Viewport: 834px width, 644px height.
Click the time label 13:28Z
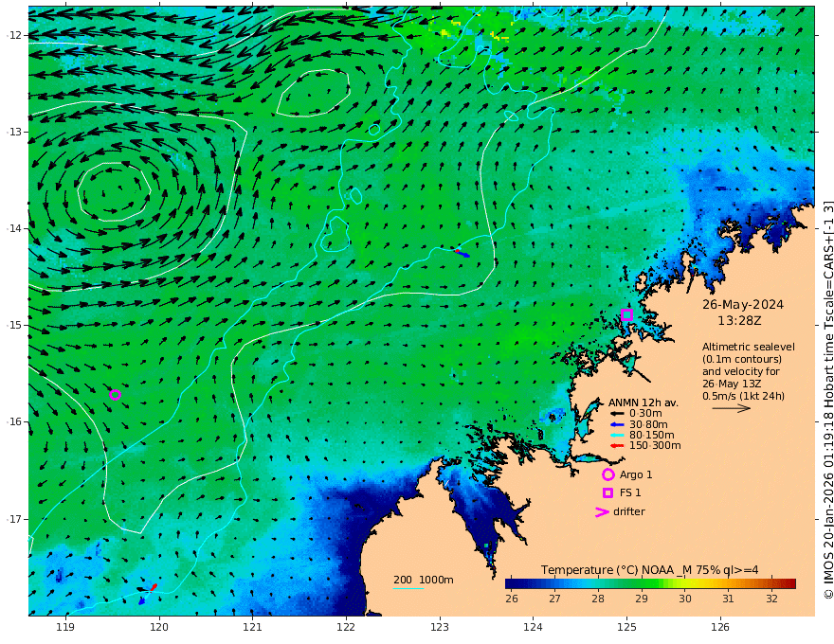coord(739,321)
